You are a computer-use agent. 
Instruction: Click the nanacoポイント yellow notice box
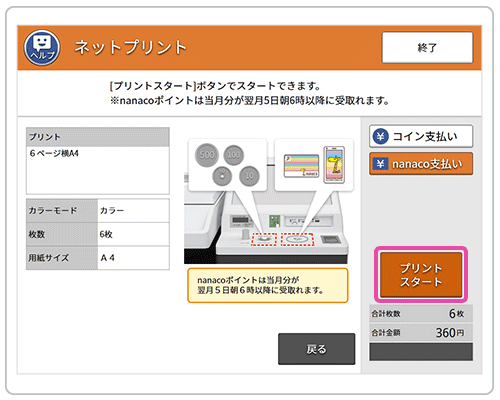268,285
